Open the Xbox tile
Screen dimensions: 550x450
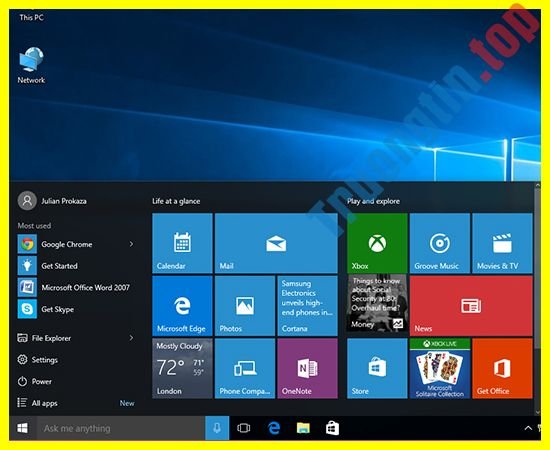click(377, 243)
